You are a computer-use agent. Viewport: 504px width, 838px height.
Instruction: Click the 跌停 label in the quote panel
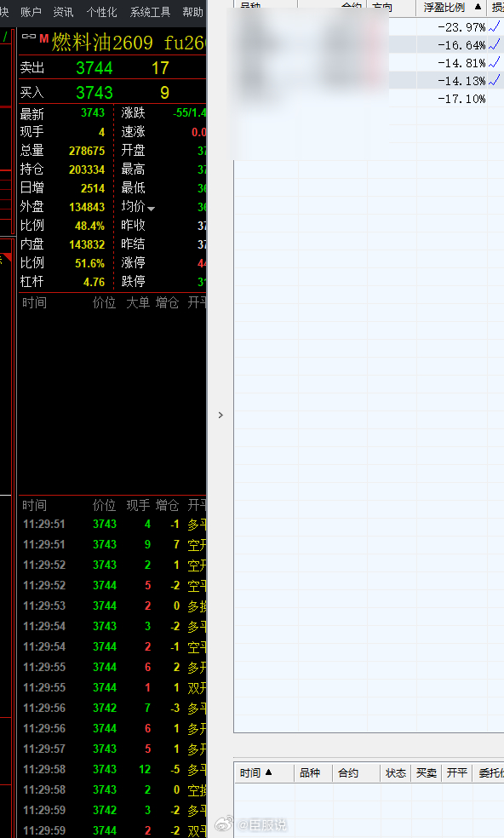(x=133, y=281)
